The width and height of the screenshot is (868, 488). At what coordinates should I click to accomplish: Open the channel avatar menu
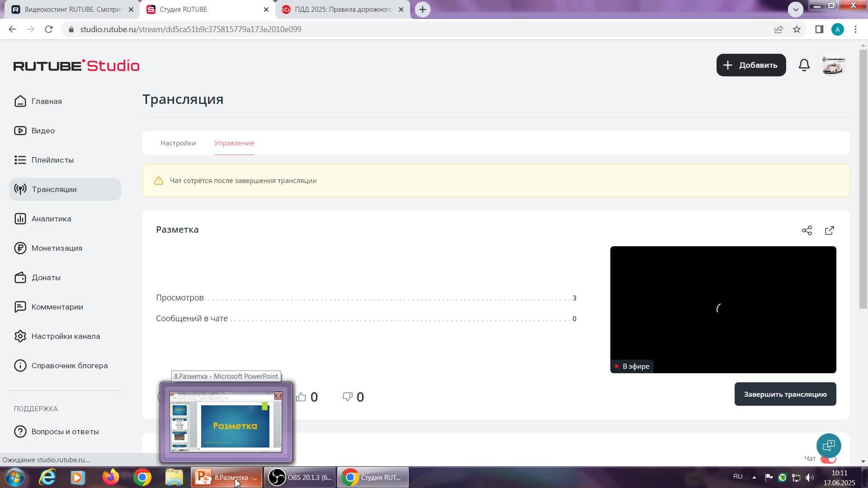click(x=833, y=65)
